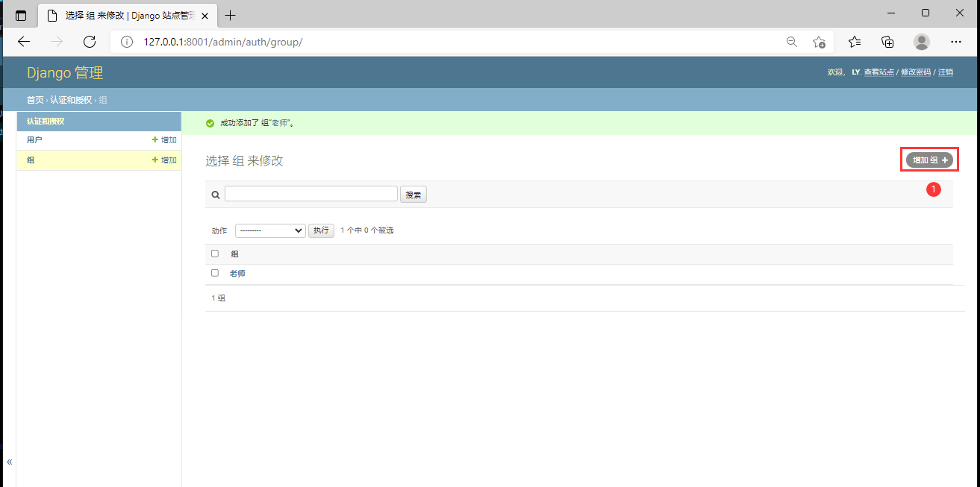Click the zoom magnifier icon in address bar
The width and height of the screenshot is (980, 487).
pyautogui.click(x=792, y=42)
